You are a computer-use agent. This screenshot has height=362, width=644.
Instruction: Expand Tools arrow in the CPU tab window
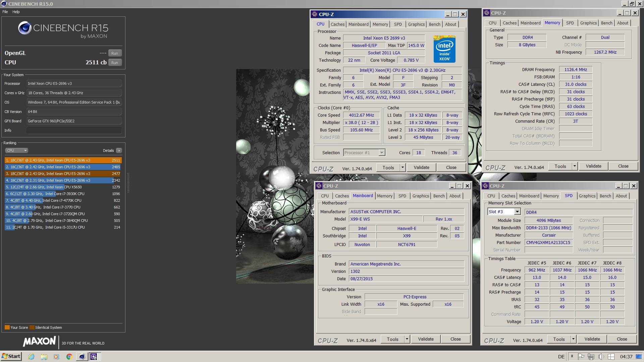403,168
